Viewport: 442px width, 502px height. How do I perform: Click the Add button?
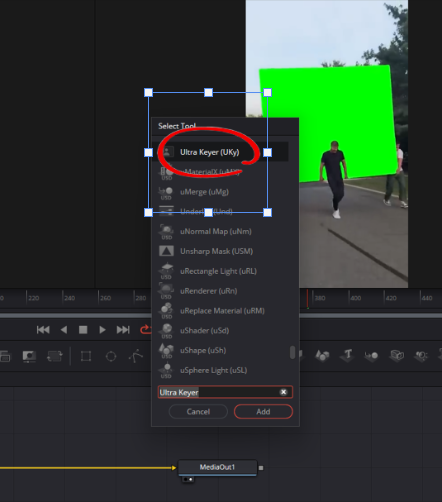pyautogui.click(x=263, y=411)
